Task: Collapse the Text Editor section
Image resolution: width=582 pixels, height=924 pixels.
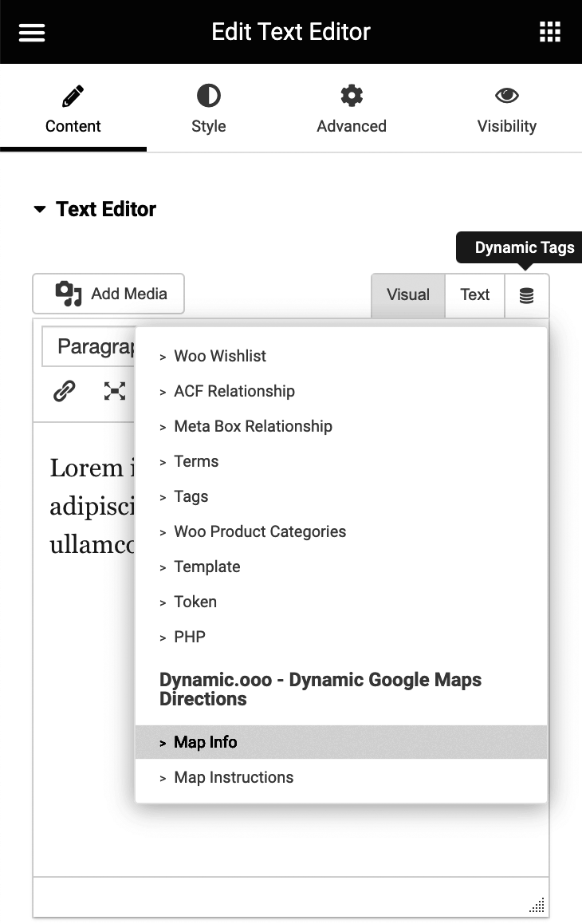Action: point(40,208)
